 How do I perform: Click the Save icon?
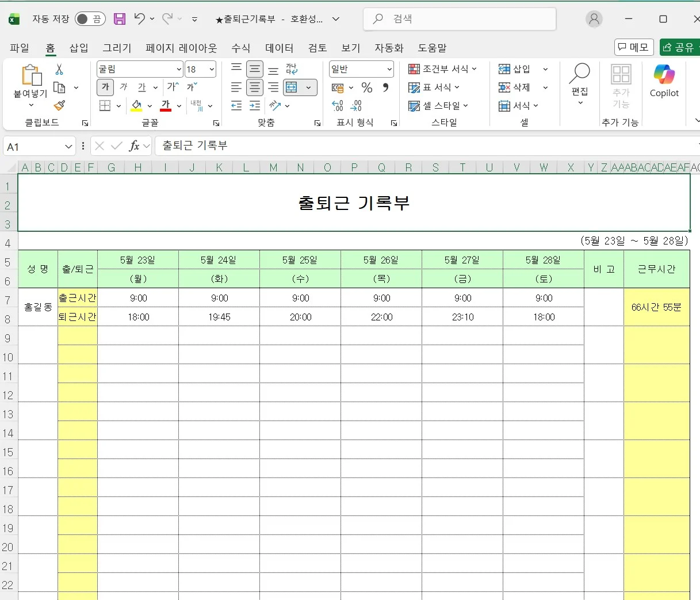tap(119, 18)
